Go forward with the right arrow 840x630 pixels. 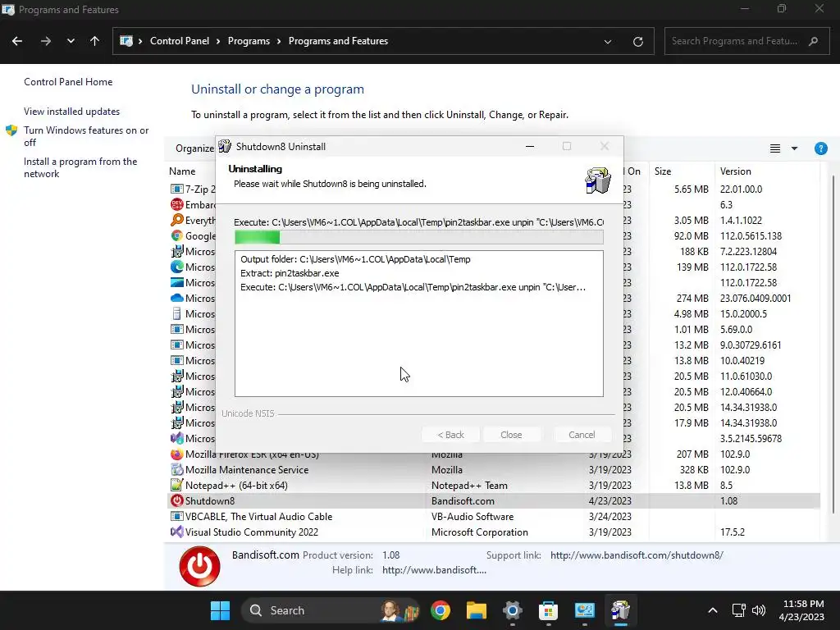pyautogui.click(x=46, y=41)
